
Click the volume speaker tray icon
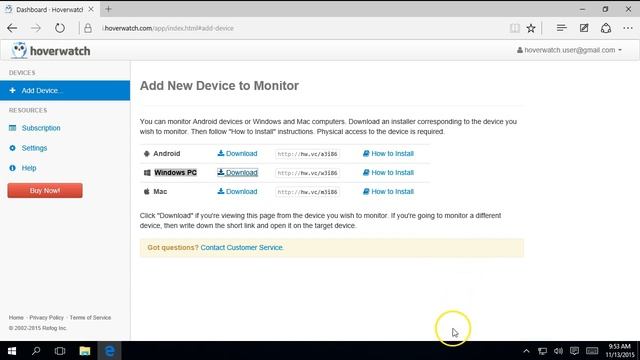pyautogui.click(x=558, y=351)
